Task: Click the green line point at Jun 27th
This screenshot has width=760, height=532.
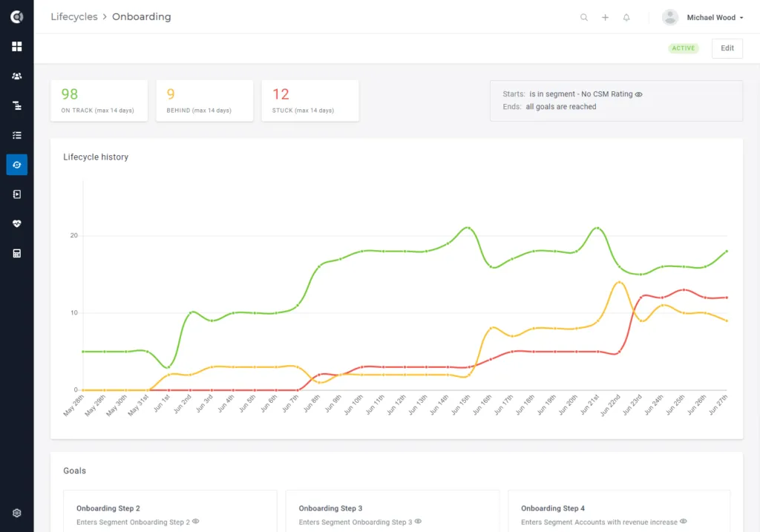Action: [x=727, y=251]
